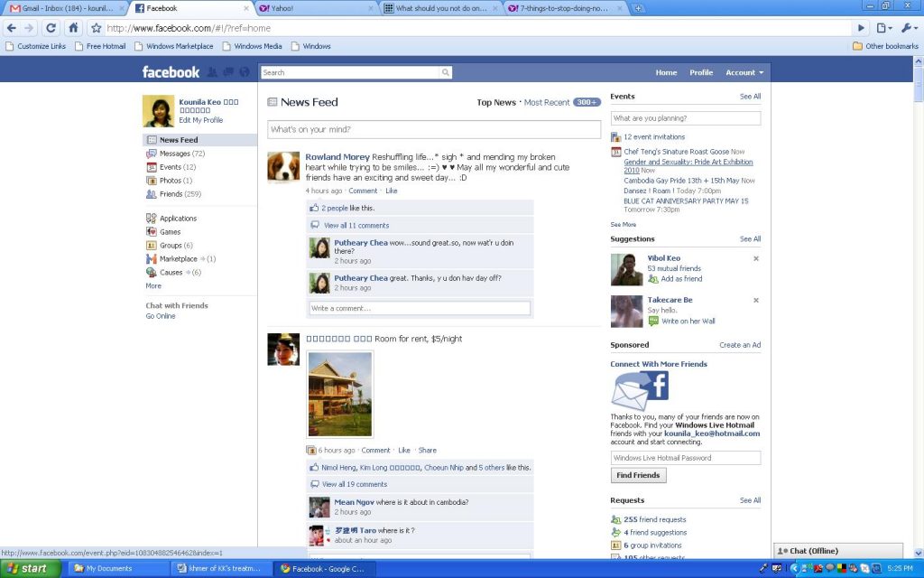924x578 pixels.
Task: Click the Marketplace sidebar icon
Action: [x=152, y=259]
